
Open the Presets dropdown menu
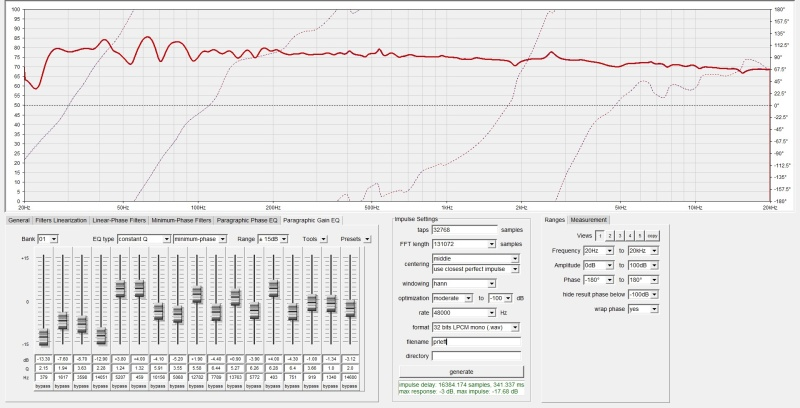coord(368,239)
